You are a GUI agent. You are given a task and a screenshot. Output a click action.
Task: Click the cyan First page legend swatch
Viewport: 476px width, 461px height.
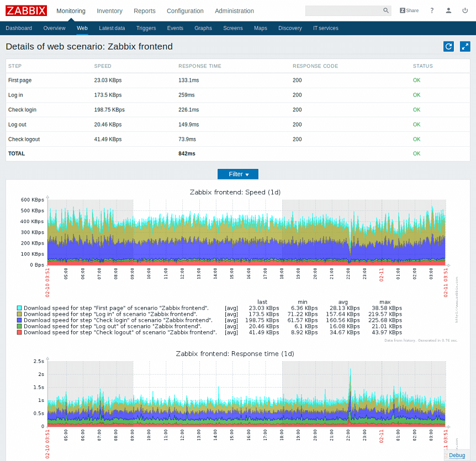(20, 308)
